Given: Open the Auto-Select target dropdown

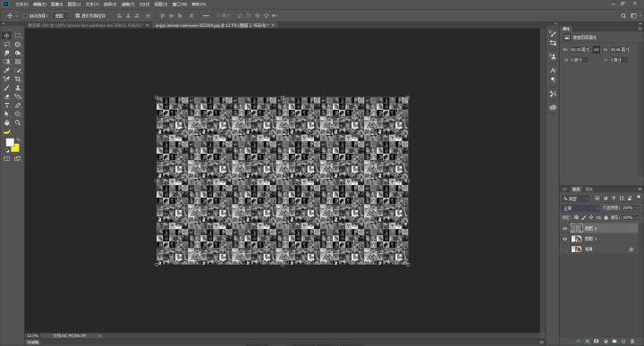Looking at the screenshot, I should click(61, 16).
